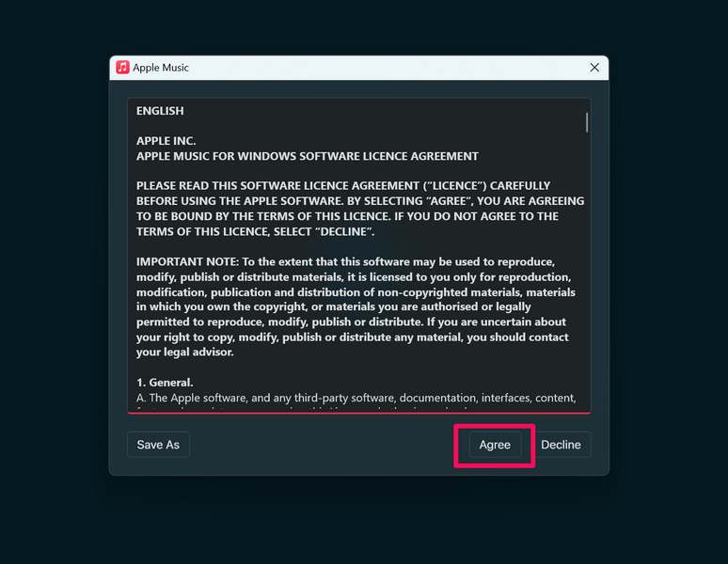Click the licence text scrollbar thumb

click(x=587, y=122)
